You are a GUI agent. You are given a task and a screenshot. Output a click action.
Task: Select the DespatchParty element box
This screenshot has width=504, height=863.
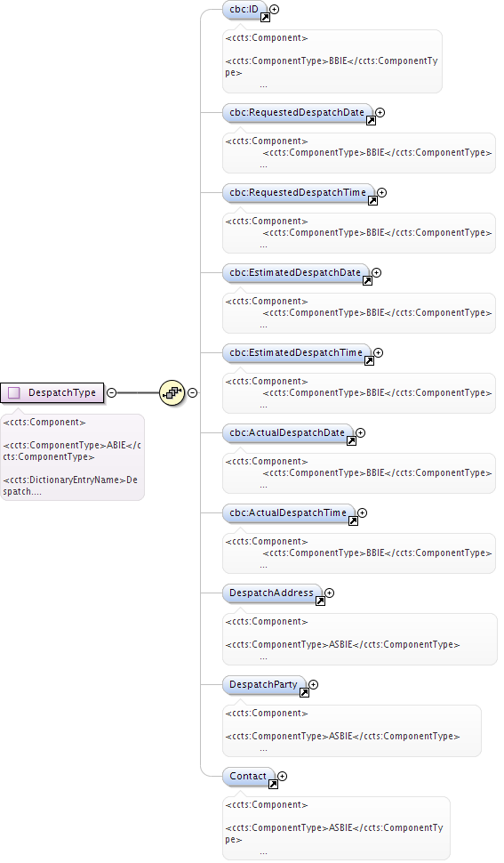point(264,685)
